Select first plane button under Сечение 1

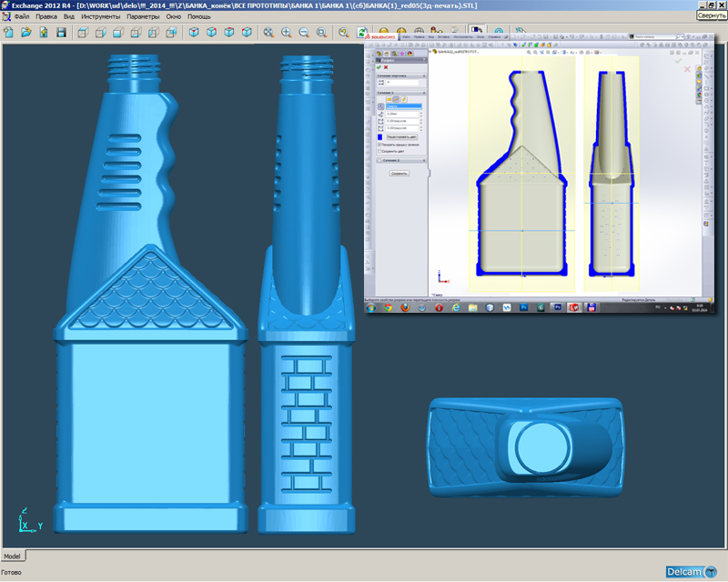pyautogui.click(x=389, y=99)
